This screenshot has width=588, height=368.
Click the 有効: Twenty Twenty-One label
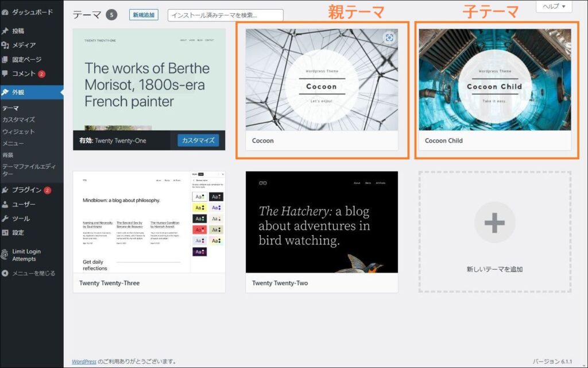113,140
